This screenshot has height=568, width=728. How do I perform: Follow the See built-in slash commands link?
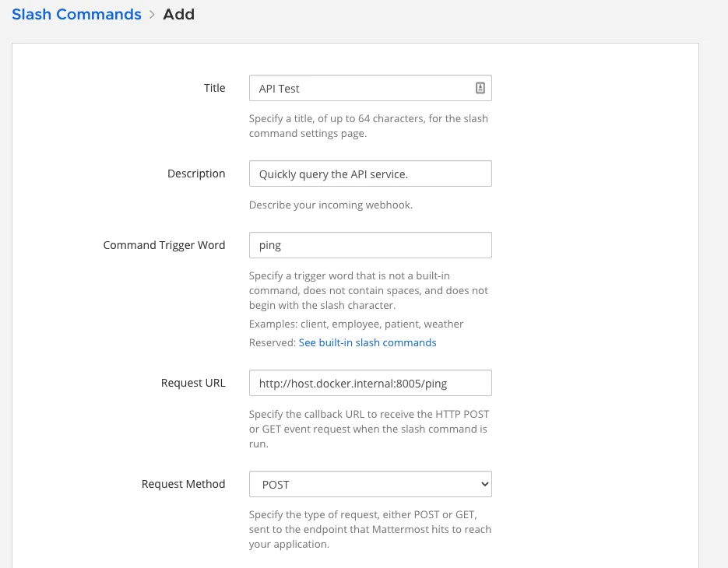tap(368, 342)
